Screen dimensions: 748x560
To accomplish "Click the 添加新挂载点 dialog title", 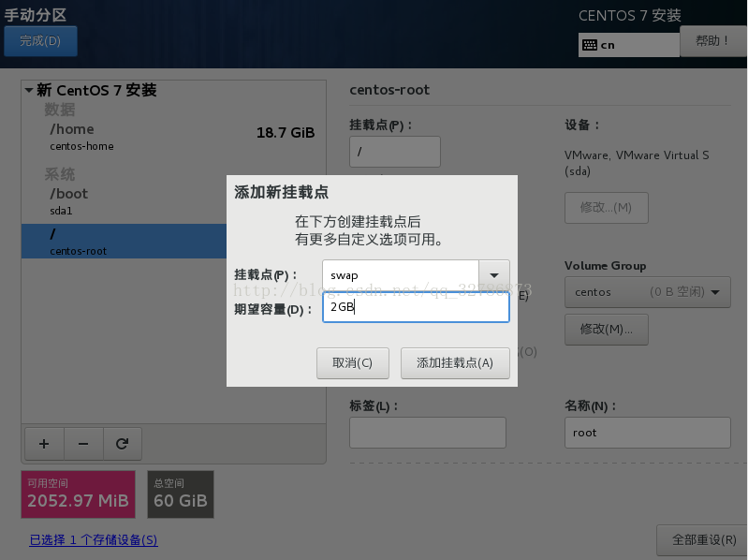I will click(x=282, y=192).
